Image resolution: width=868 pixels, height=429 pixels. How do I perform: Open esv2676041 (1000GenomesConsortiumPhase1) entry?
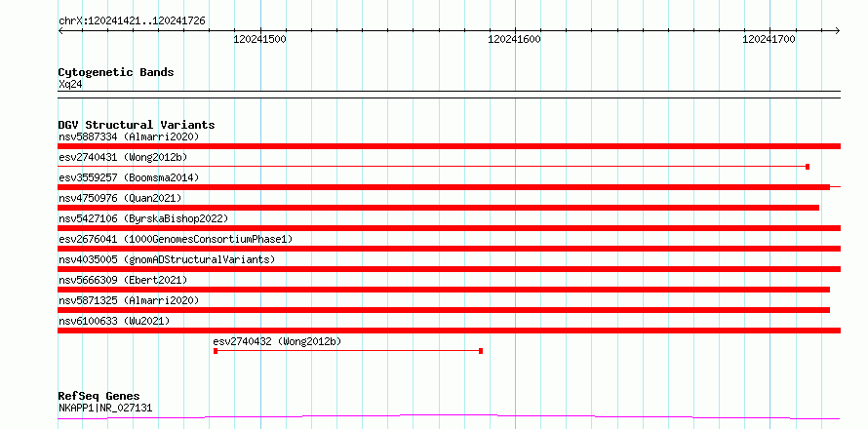click(x=176, y=239)
